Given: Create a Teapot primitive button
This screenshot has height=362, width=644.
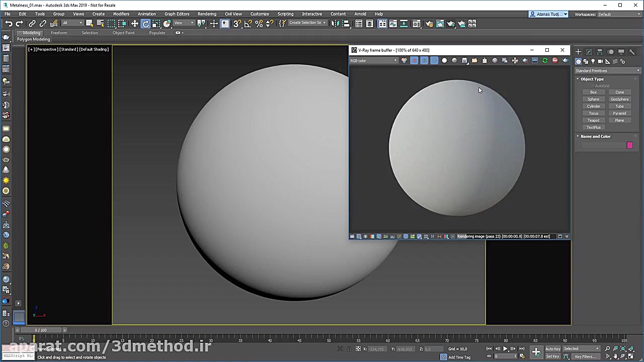Looking at the screenshot, I should coord(593,120).
